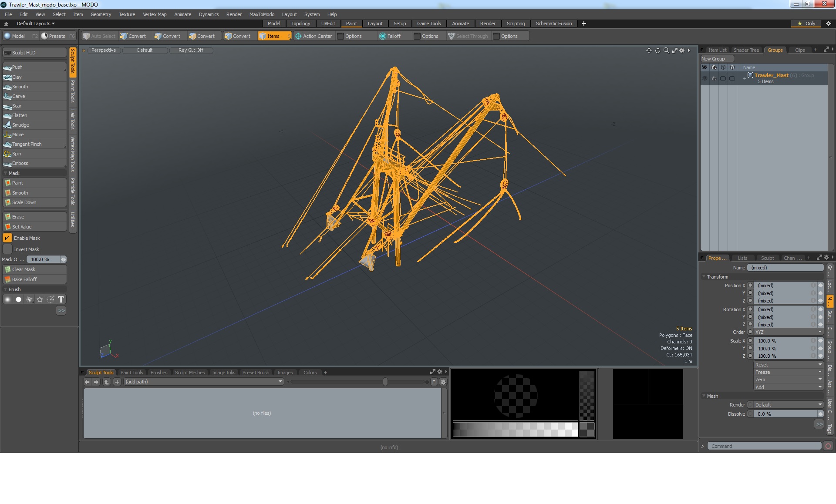This screenshot has width=836, height=504.
Task: Select the mask Paint tool
Action: (34, 183)
